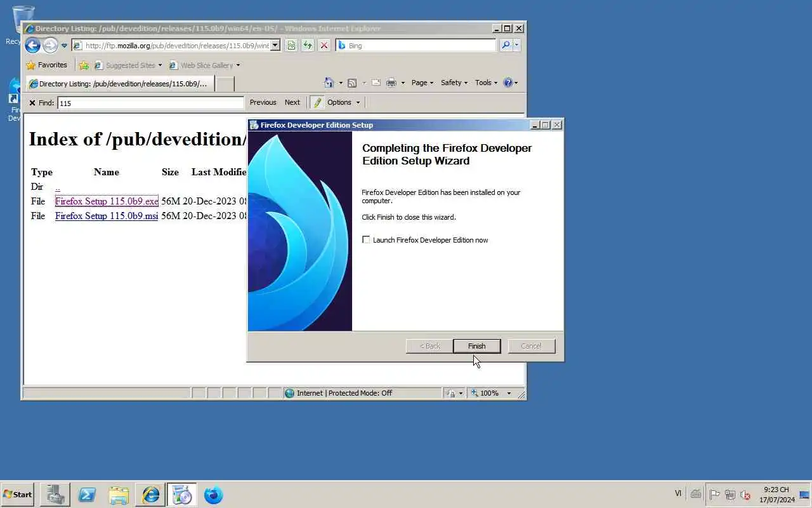Open the status bar security lock dropdown
The height and width of the screenshot is (508, 812).
pos(454,393)
